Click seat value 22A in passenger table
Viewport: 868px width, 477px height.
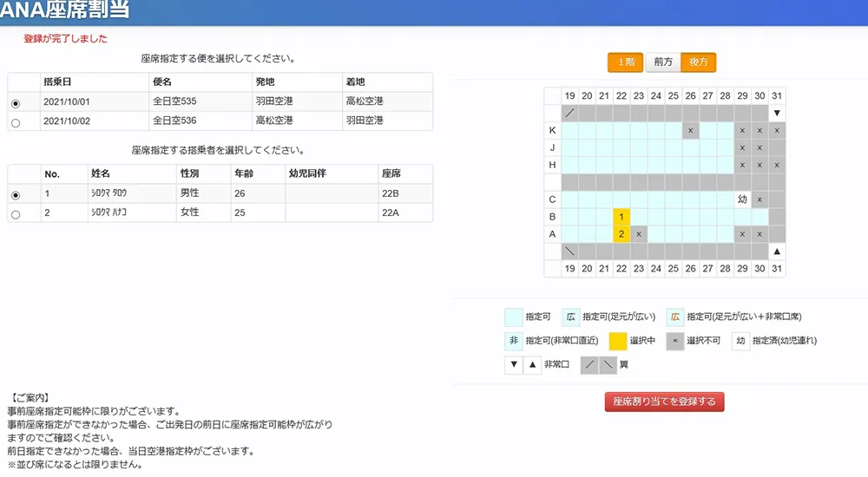point(391,212)
